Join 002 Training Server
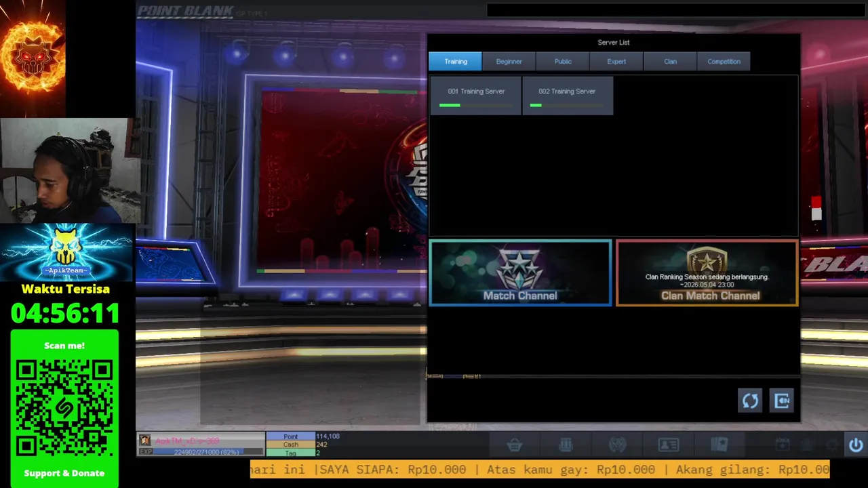The width and height of the screenshot is (868, 488). click(x=568, y=96)
